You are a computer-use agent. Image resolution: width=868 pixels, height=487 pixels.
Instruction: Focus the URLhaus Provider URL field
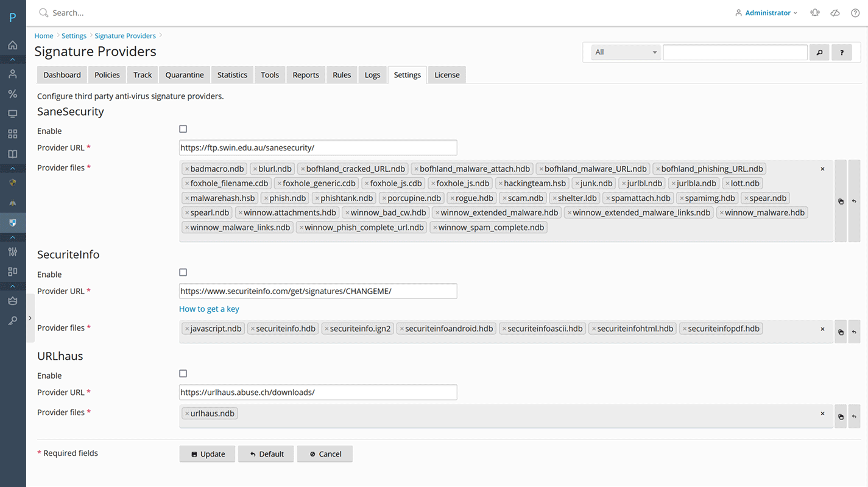(x=318, y=393)
